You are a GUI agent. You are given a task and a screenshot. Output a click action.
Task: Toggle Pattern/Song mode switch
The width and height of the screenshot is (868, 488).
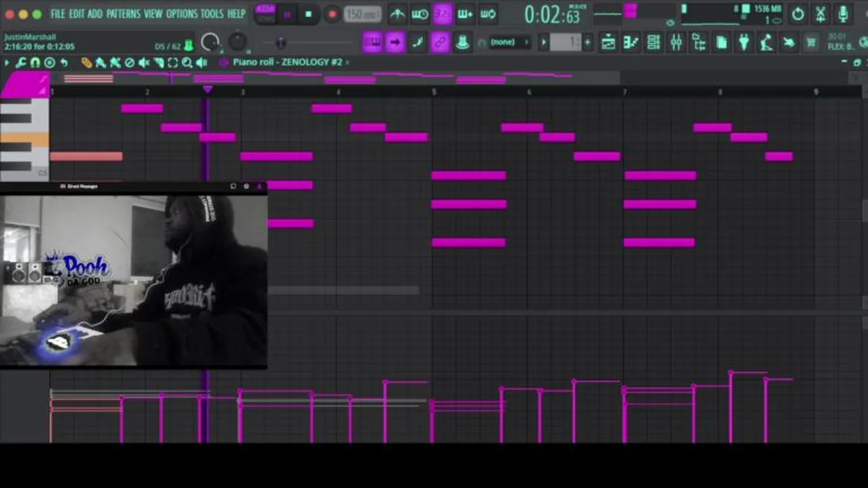(265, 14)
